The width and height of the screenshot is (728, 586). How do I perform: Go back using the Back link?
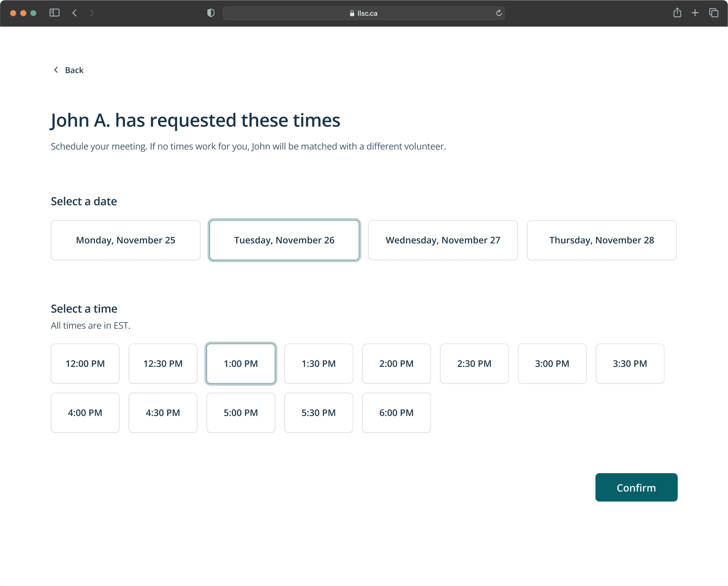[x=69, y=70]
